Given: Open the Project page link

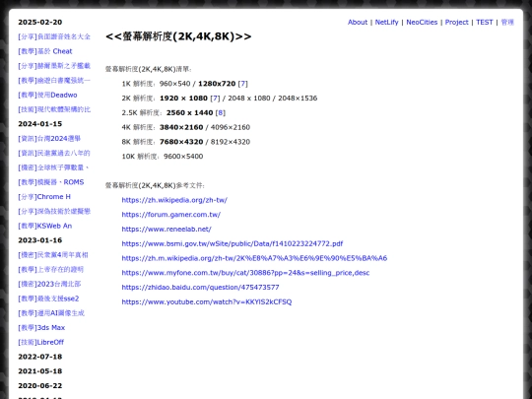Looking at the screenshot, I should [457, 22].
